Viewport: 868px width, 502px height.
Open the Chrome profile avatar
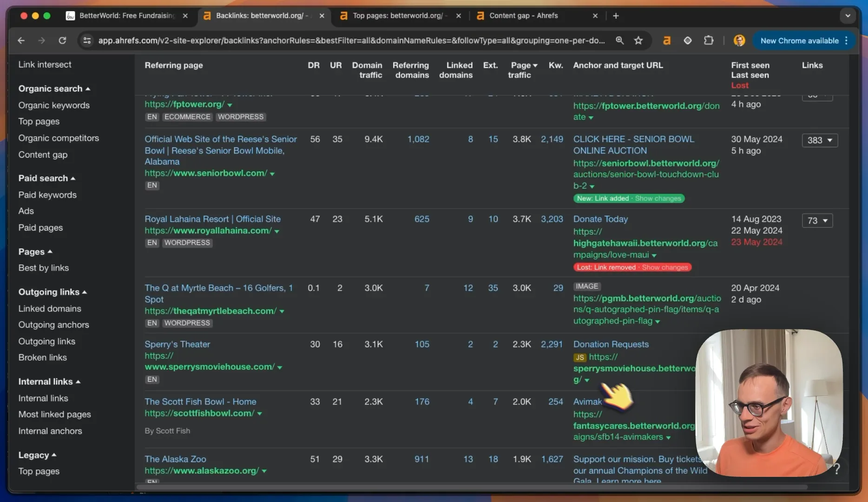click(x=739, y=40)
